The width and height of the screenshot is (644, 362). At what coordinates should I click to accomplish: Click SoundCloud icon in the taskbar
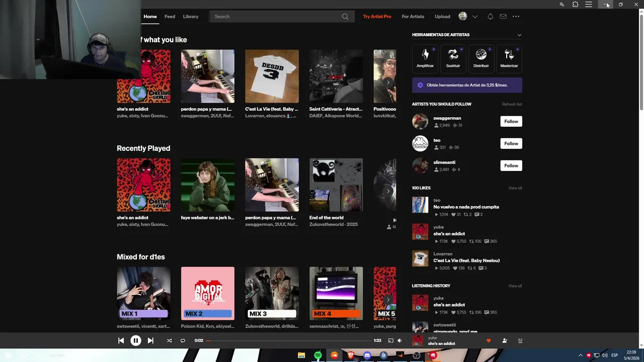[x=334, y=355]
